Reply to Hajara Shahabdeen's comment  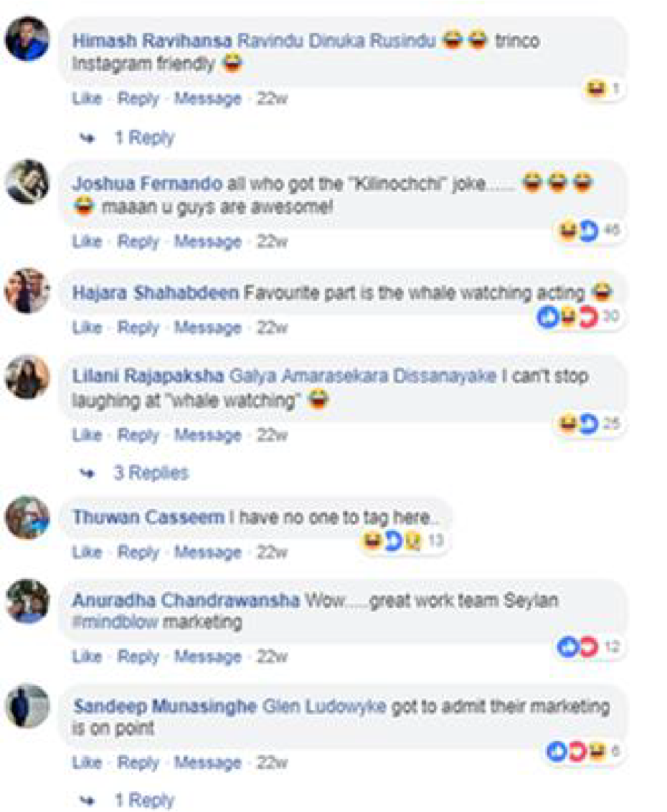coord(138,328)
